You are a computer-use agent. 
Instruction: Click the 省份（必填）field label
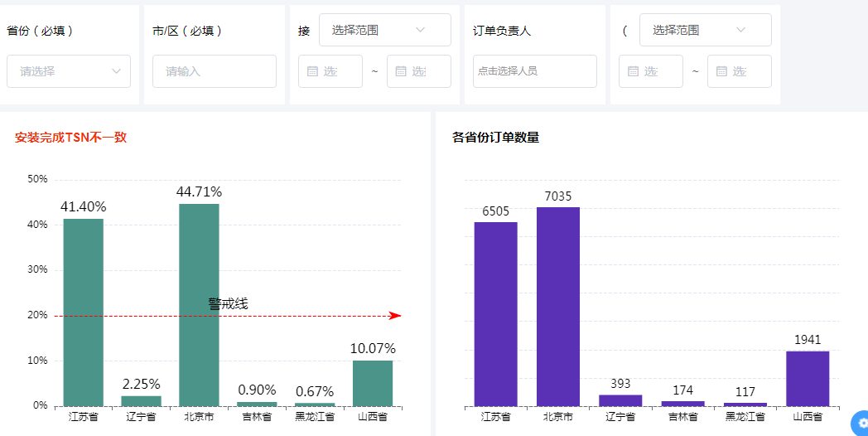point(40,31)
